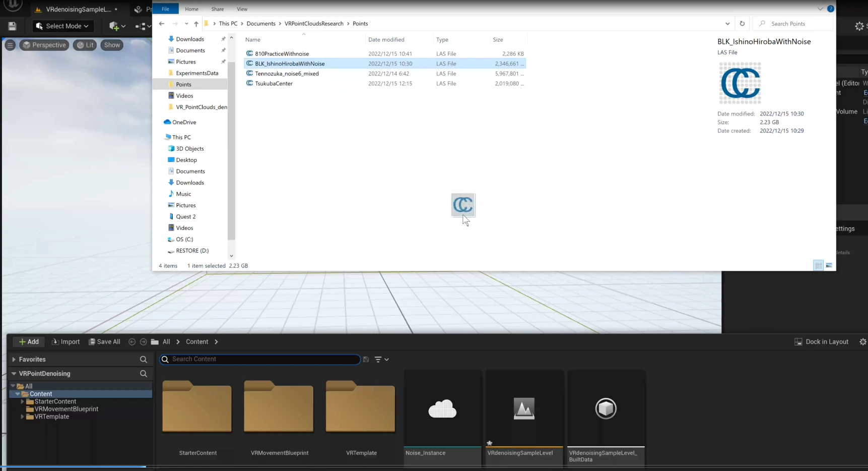Select the TsukubaCenter LAS file

(x=385, y=84)
